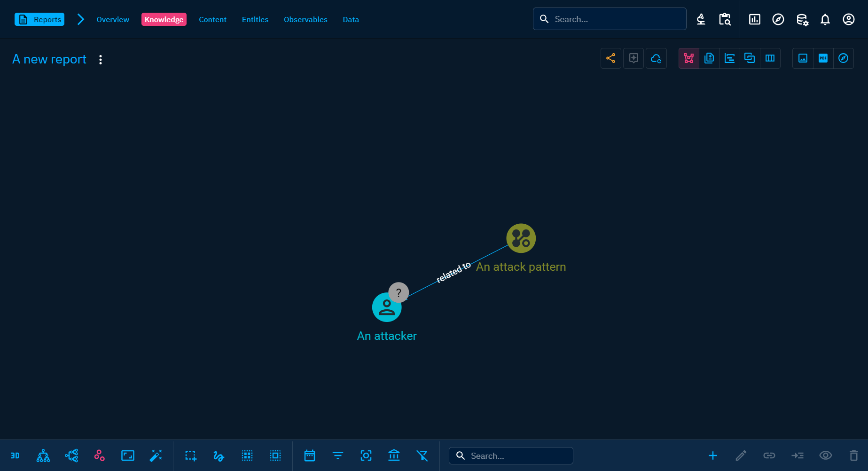Click nested relationship arrow icon
This screenshot has width=868, height=471.
point(798,455)
